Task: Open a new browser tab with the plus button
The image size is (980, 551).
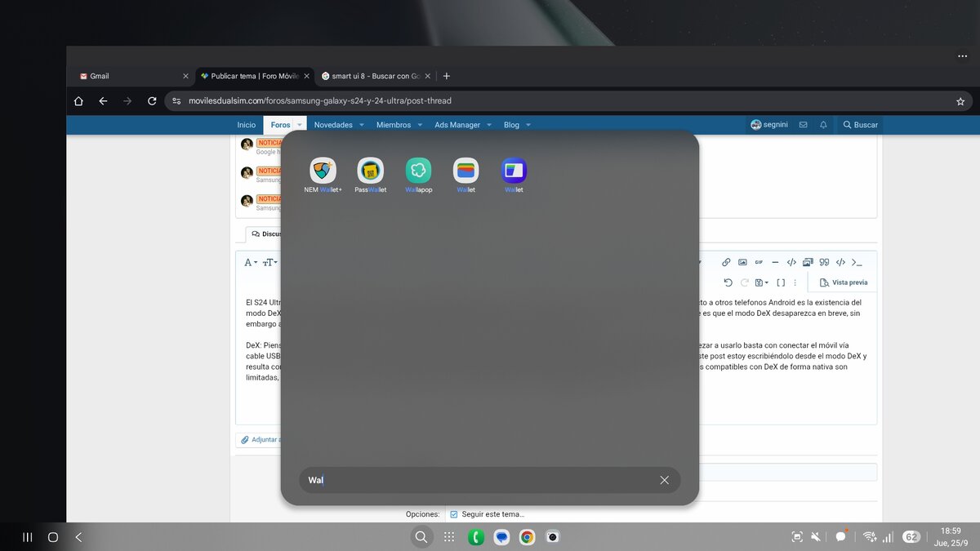Action: 446,76
